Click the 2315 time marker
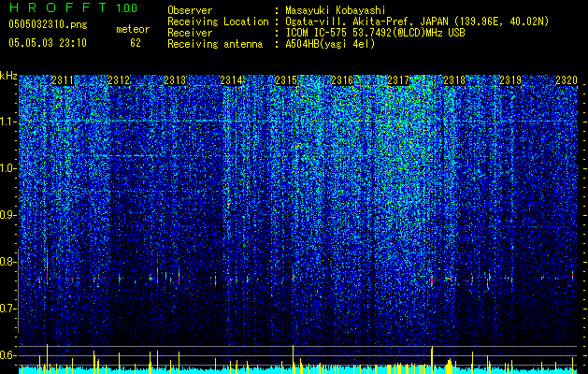The width and height of the screenshot is (588, 374). tap(286, 80)
